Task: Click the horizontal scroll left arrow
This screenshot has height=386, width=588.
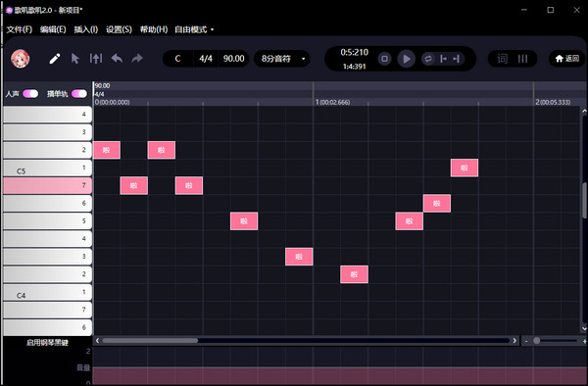Action: (x=97, y=341)
